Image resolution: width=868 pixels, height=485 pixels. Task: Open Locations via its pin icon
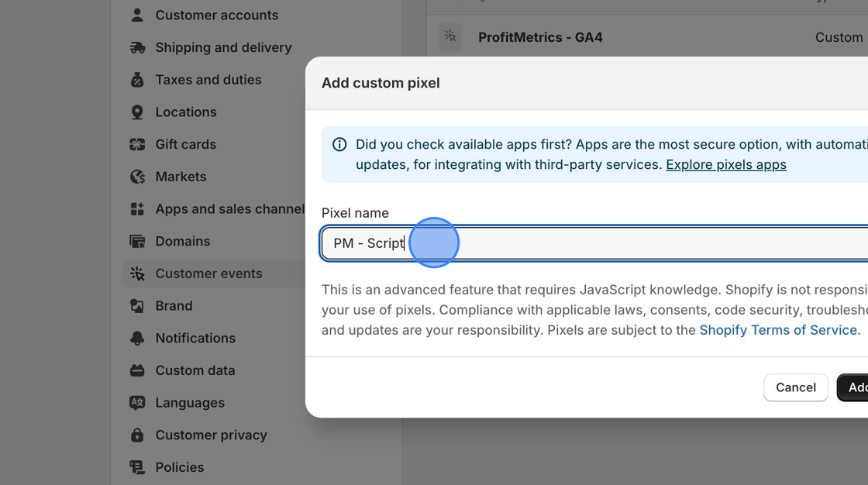tap(137, 112)
